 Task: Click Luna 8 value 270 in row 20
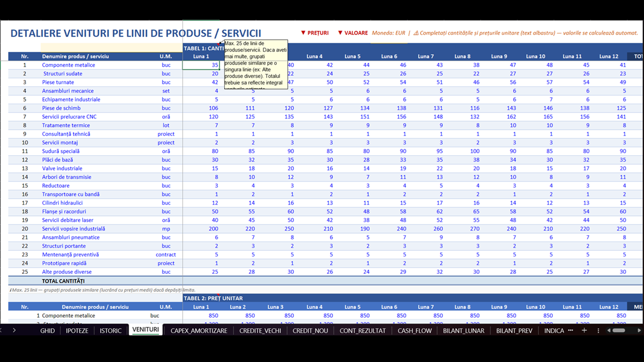(x=474, y=229)
